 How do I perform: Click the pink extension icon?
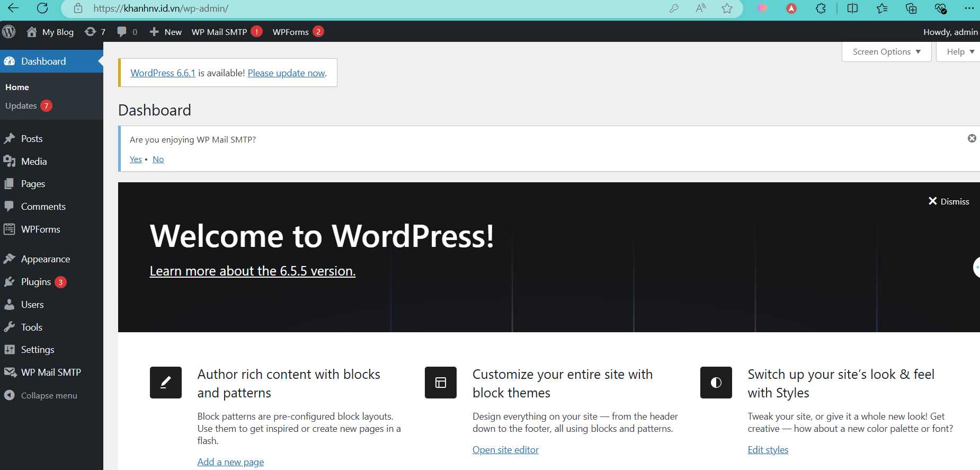pyautogui.click(x=762, y=8)
